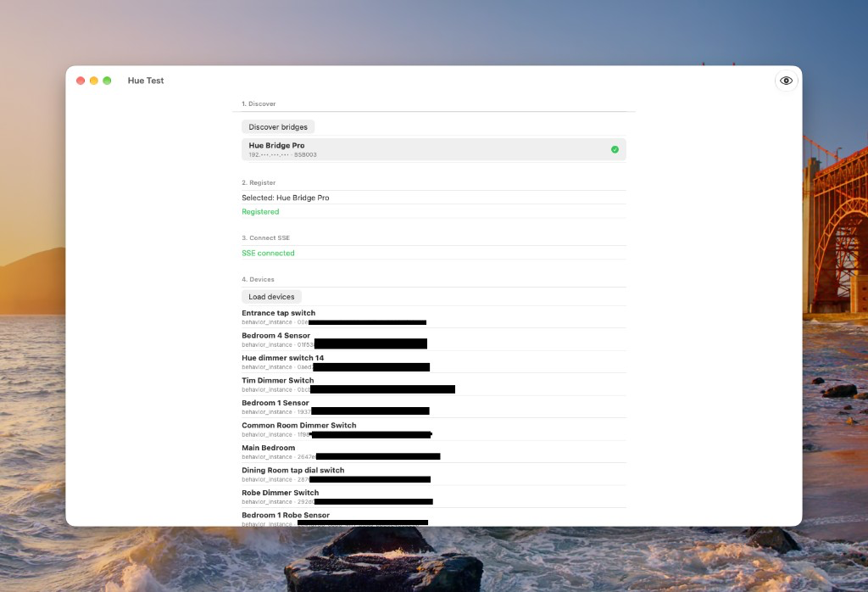868x592 pixels.
Task: Select the Entrance tap switch device
Action: [433, 316]
